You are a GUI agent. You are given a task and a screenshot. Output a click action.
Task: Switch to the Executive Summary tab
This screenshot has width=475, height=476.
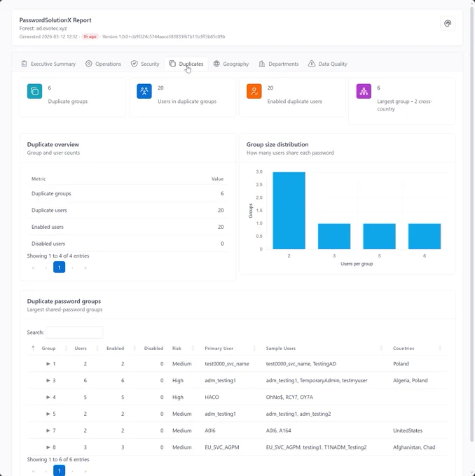click(48, 64)
